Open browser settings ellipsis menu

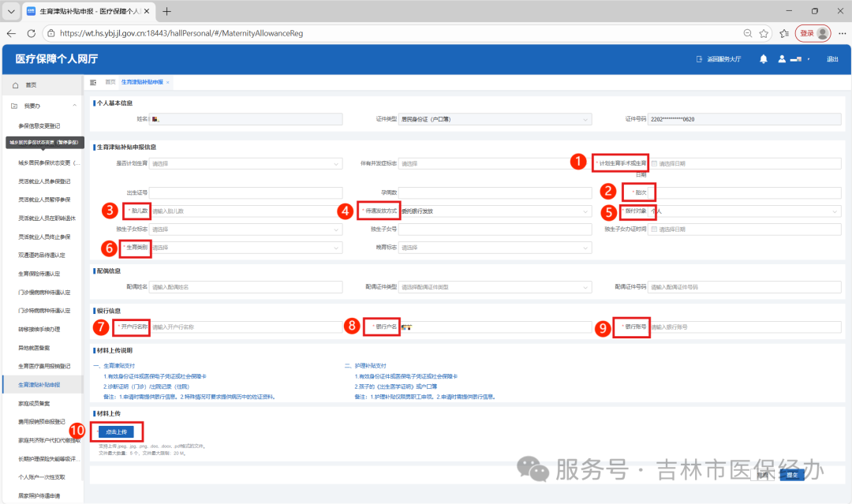point(843,33)
